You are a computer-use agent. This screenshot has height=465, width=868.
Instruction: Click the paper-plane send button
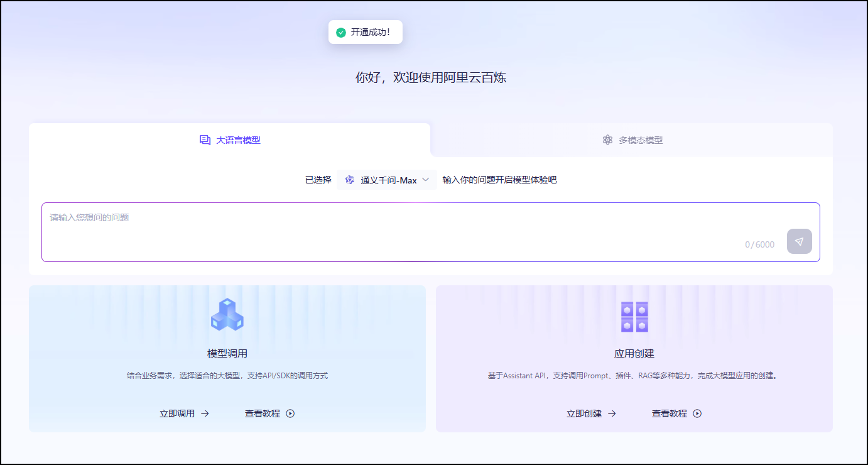pyautogui.click(x=799, y=241)
